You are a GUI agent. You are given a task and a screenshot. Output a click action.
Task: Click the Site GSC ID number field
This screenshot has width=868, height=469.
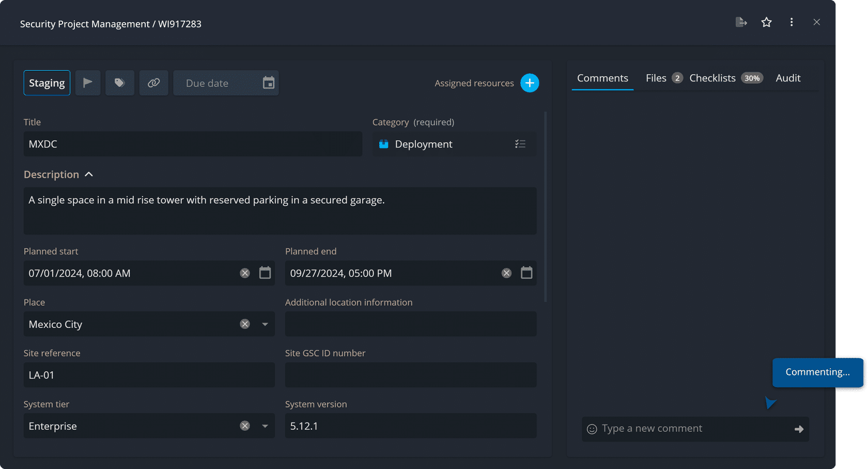pos(410,375)
